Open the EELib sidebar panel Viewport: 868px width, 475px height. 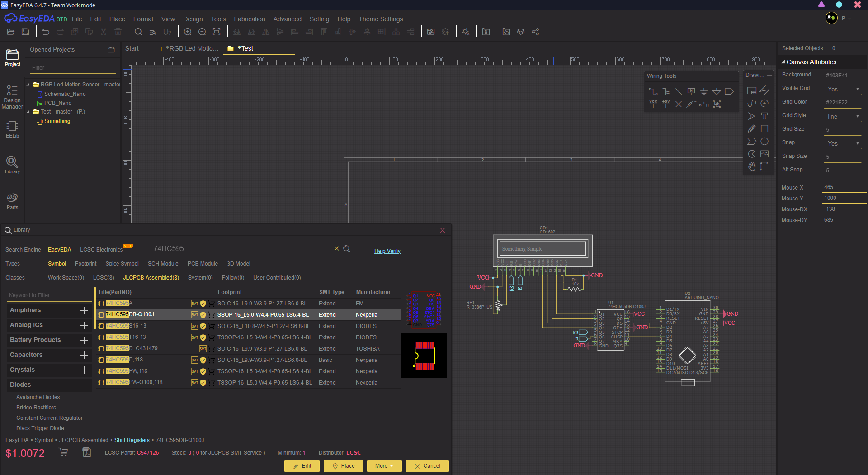click(12, 129)
